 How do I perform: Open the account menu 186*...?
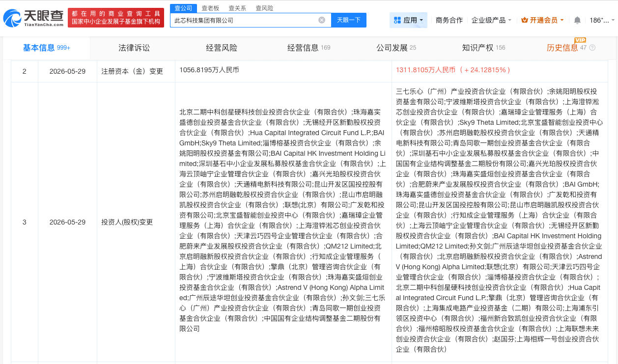tap(602, 20)
